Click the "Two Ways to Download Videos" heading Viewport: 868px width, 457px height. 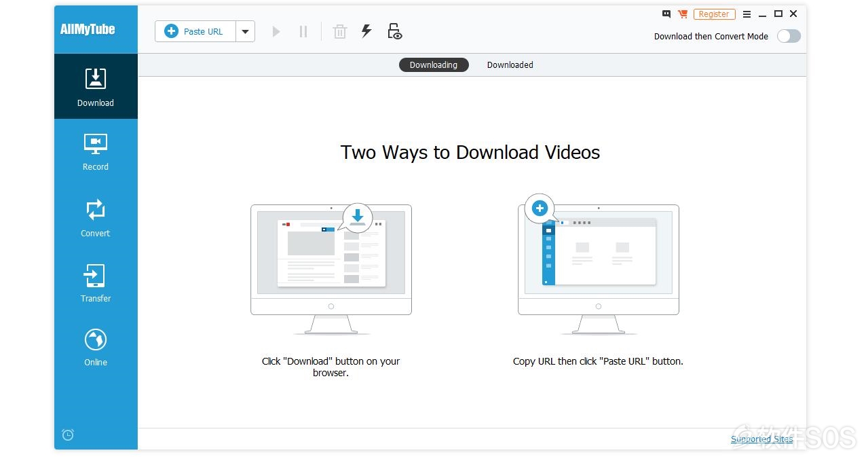tap(470, 152)
